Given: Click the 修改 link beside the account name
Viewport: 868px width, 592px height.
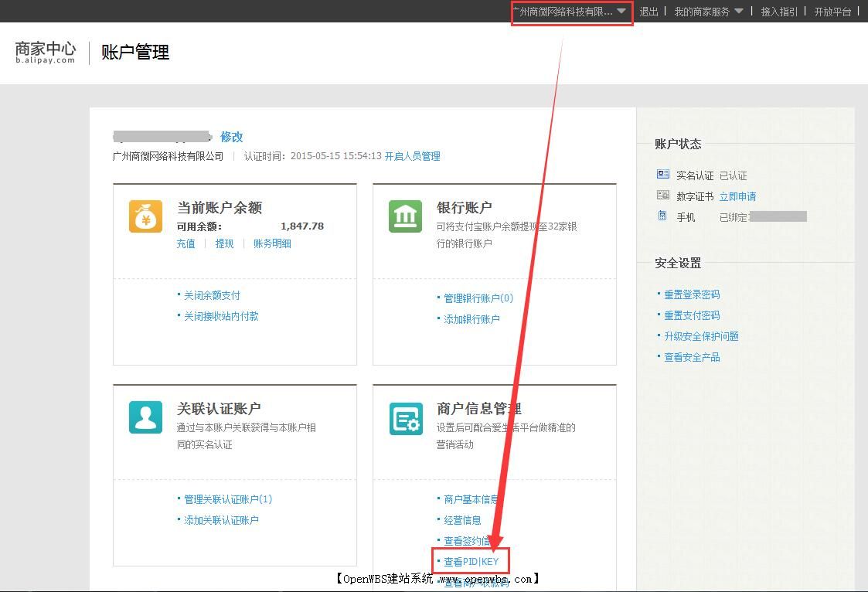Looking at the screenshot, I should (x=232, y=137).
